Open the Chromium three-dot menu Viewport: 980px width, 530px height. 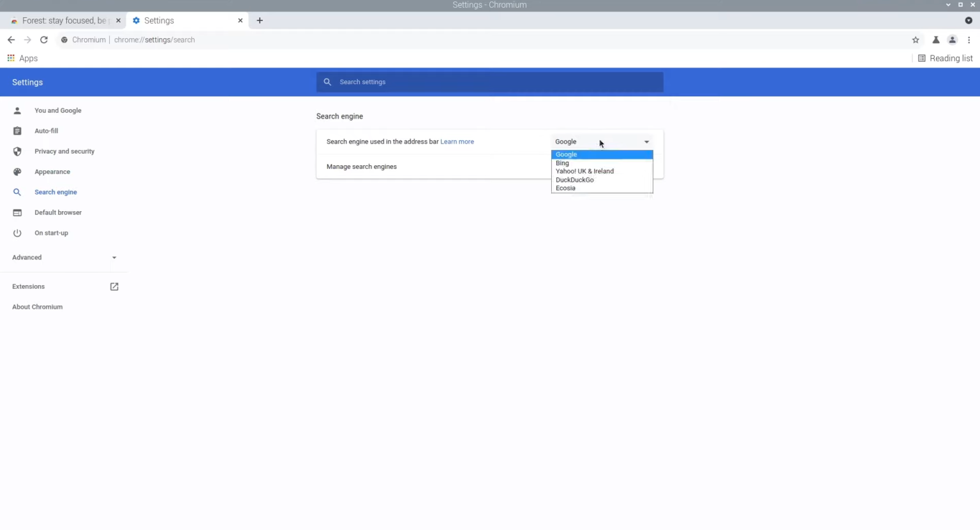tap(969, 40)
